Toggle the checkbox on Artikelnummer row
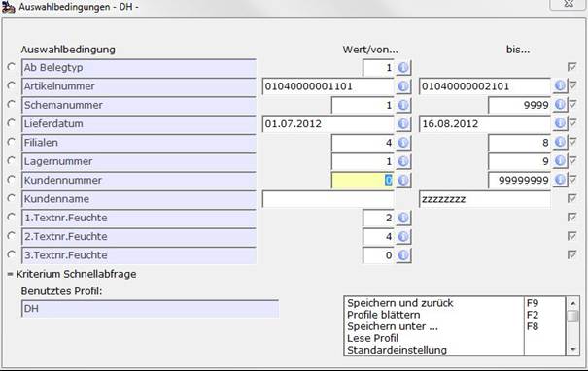Viewport: 588px width, 371px height. [572, 85]
